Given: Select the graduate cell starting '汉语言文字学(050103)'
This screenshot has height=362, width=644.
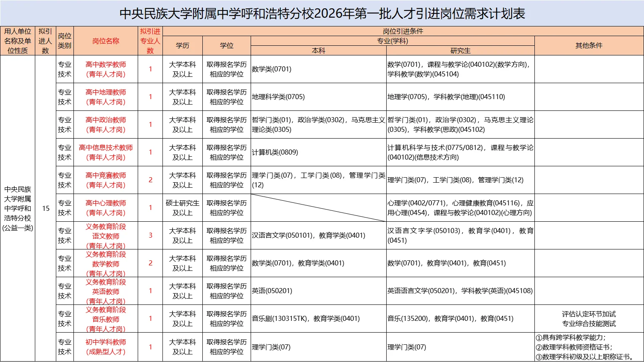Looking at the screenshot, I should point(461,236).
